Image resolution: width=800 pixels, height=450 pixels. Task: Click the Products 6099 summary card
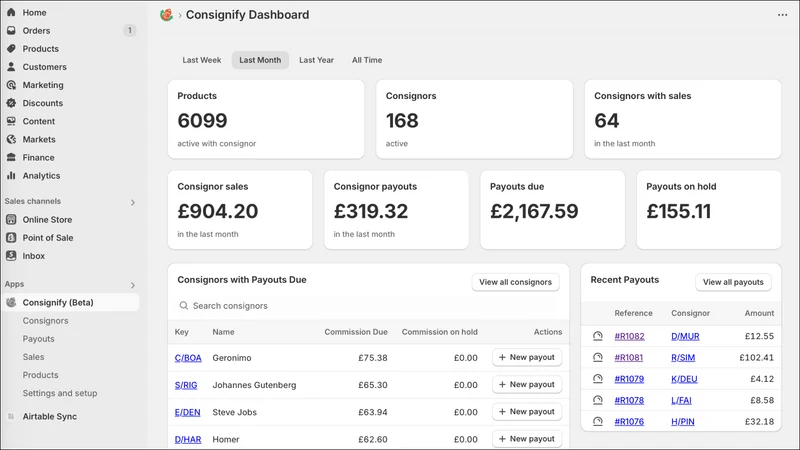(x=266, y=119)
